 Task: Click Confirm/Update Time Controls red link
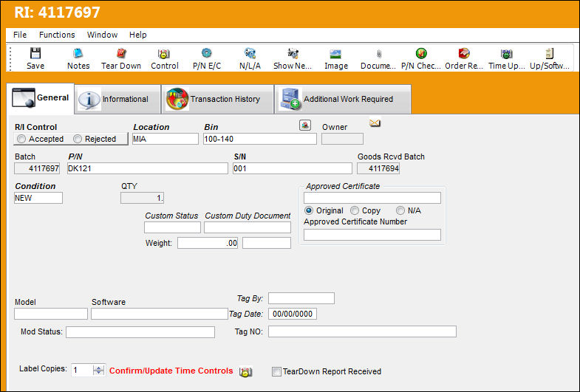click(171, 371)
